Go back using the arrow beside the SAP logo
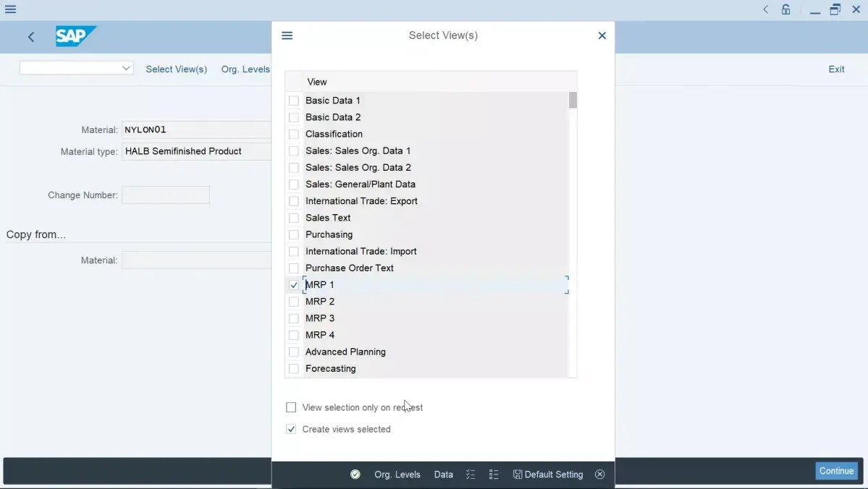The width and height of the screenshot is (868, 489). (x=31, y=37)
